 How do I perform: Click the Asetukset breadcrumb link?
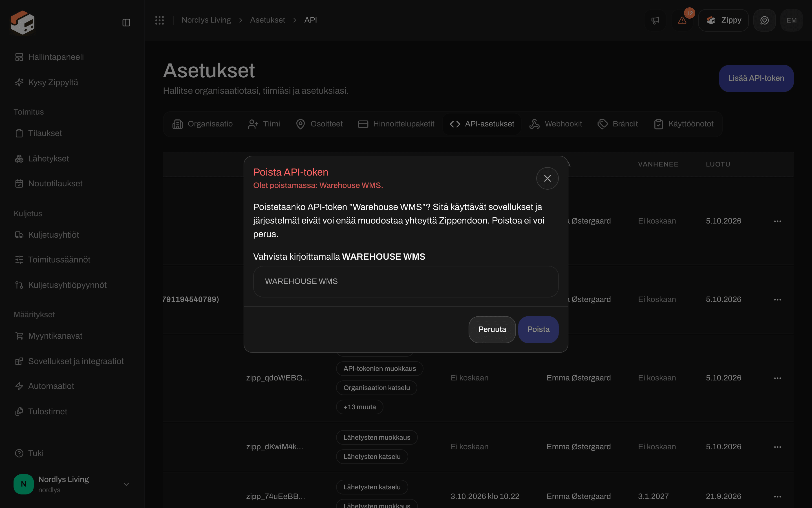pos(267,20)
